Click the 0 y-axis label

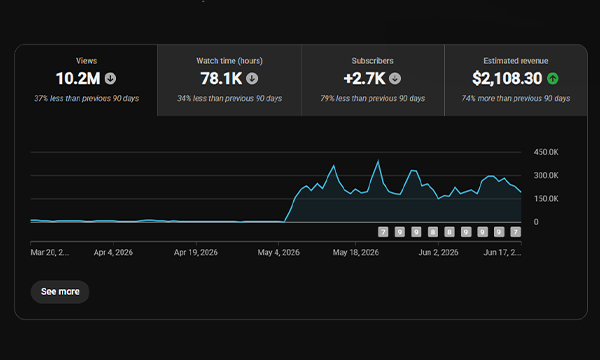point(536,222)
